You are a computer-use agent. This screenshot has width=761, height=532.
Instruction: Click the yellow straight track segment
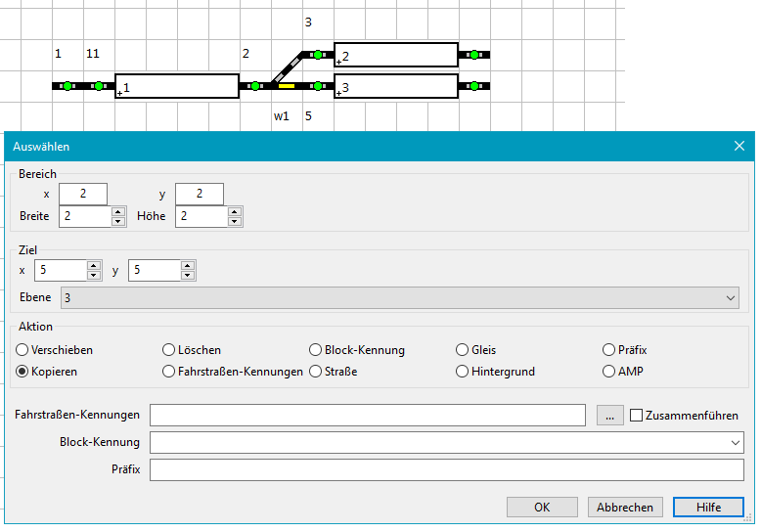[287, 86]
